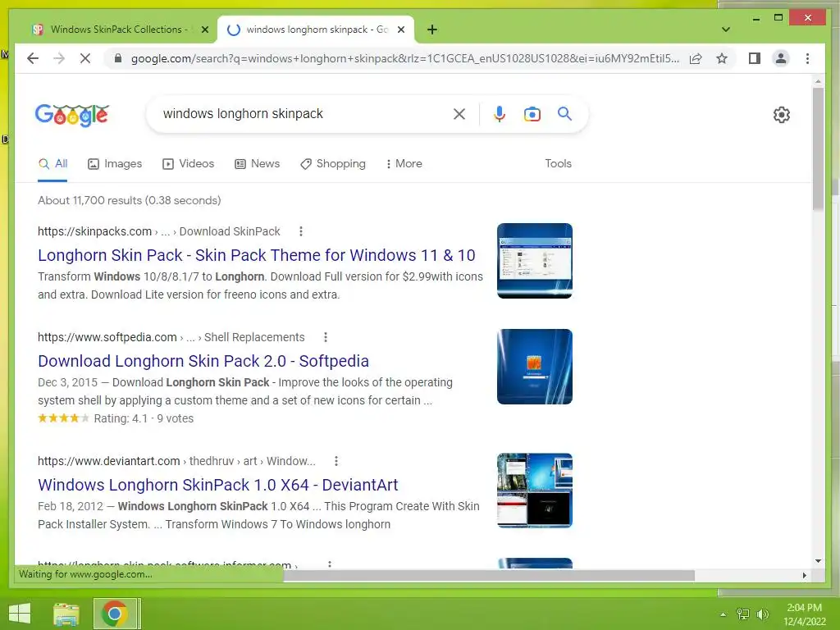Click 'Rating: 4.1 · 9 votes' text
The width and height of the screenshot is (840, 630).
(144, 418)
